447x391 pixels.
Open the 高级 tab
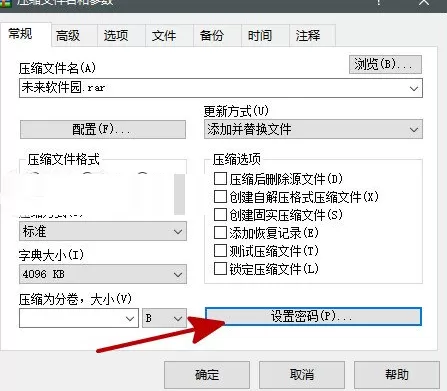click(74, 35)
